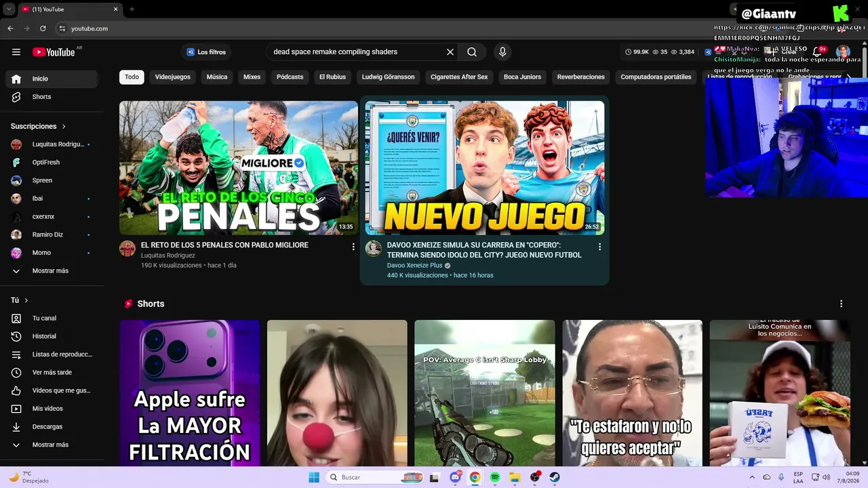Open Spotify from the taskbar

click(x=495, y=477)
